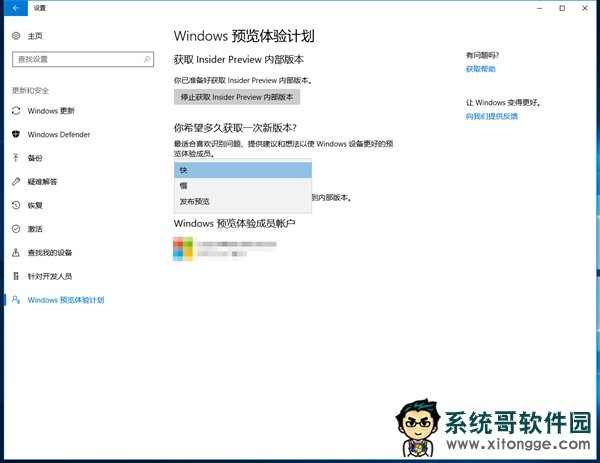600x463 pixels.
Task: Open Windows Defender settings page
Action: (x=59, y=134)
